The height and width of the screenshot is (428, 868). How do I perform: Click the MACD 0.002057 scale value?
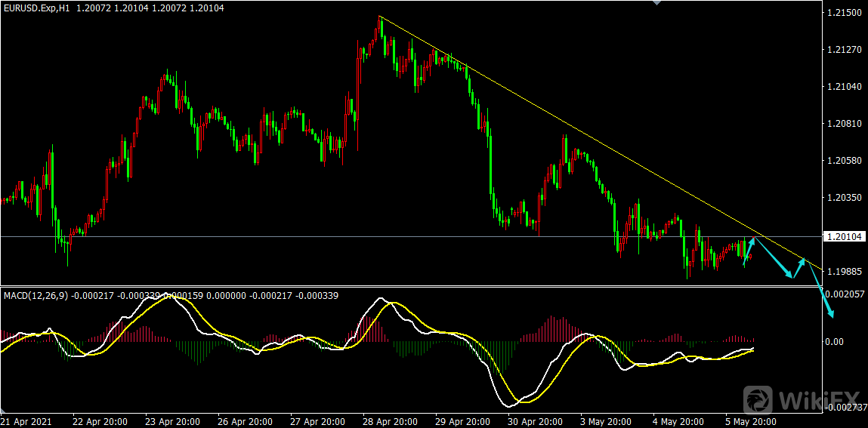click(x=844, y=293)
